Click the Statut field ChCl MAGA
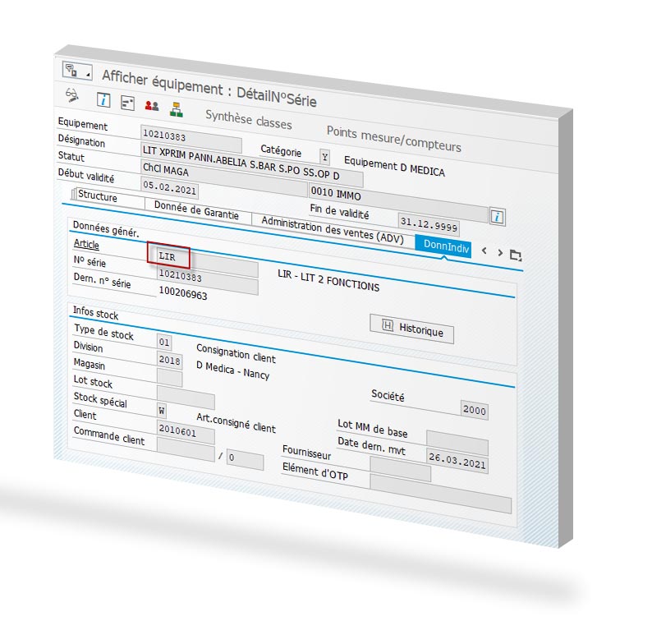The image size is (652, 644). coord(223,178)
